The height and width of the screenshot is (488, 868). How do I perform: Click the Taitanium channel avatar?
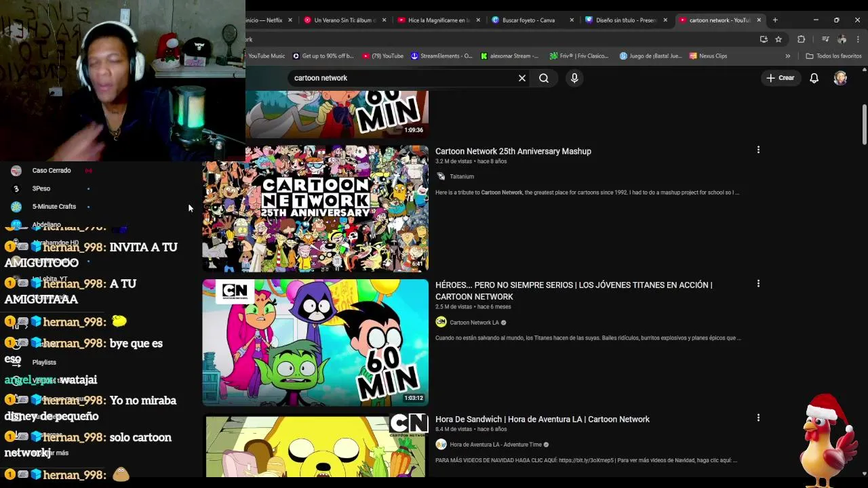(441, 176)
